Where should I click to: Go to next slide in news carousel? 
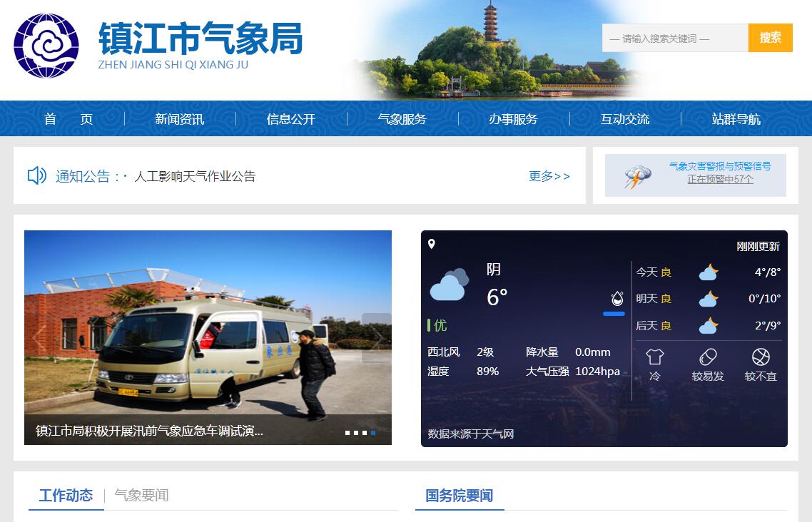point(376,337)
